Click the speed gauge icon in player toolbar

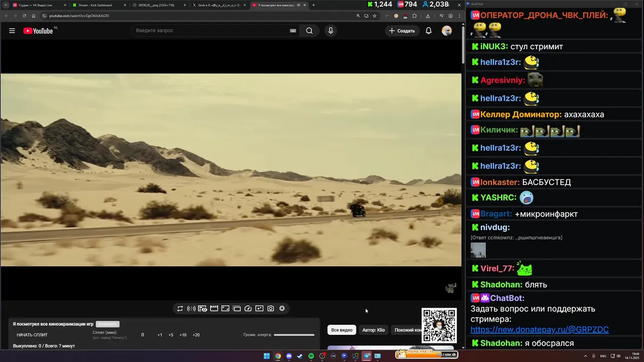[x=248, y=309]
